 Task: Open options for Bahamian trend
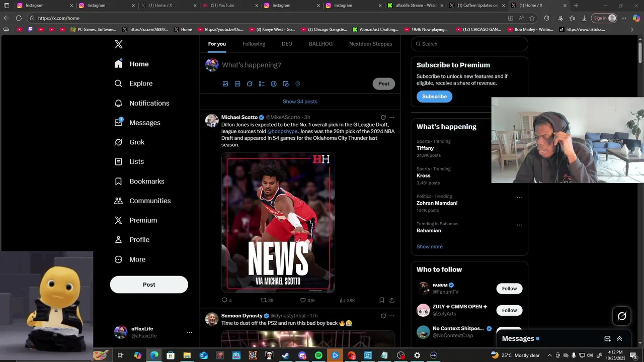[x=519, y=225]
